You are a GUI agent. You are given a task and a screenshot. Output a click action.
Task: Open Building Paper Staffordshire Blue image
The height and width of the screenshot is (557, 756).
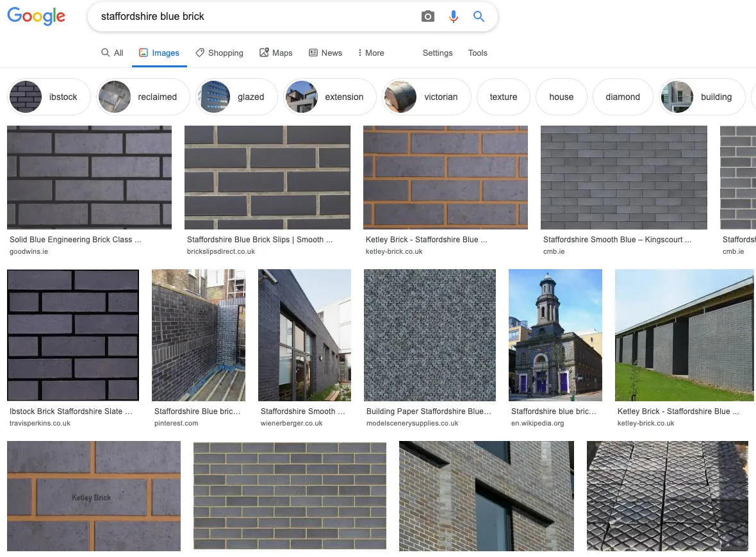click(430, 335)
